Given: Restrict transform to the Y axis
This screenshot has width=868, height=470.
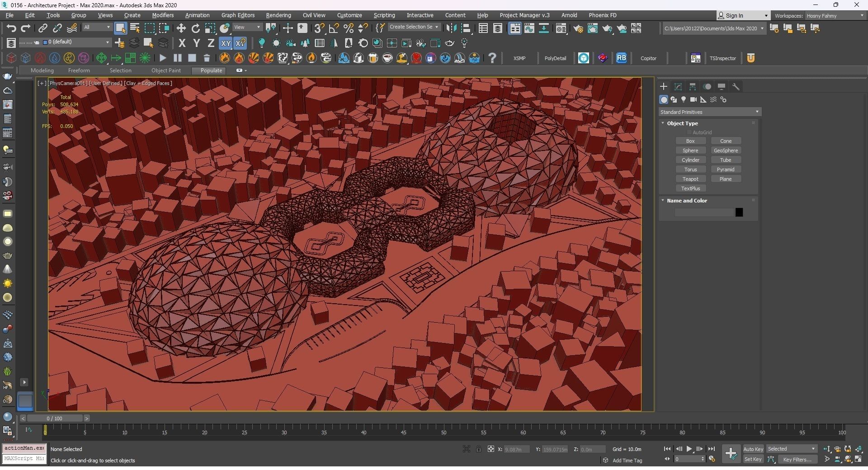Looking at the screenshot, I should [x=197, y=43].
